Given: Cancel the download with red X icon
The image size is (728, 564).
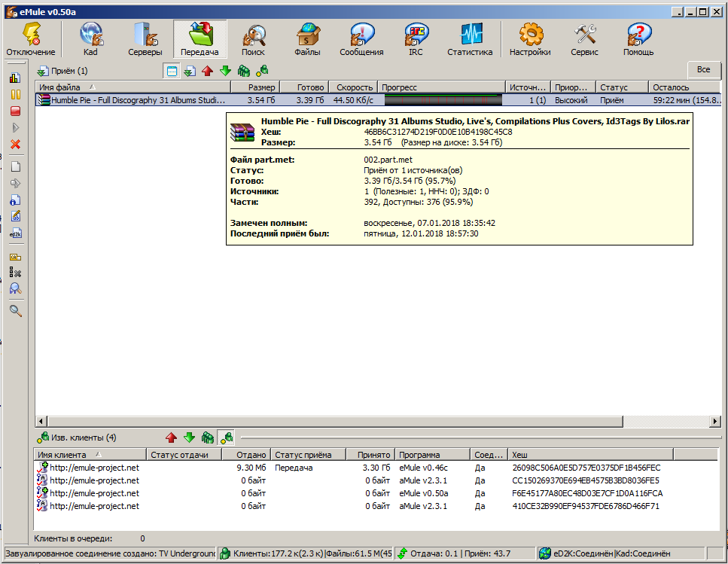Looking at the screenshot, I should [x=15, y=145].
